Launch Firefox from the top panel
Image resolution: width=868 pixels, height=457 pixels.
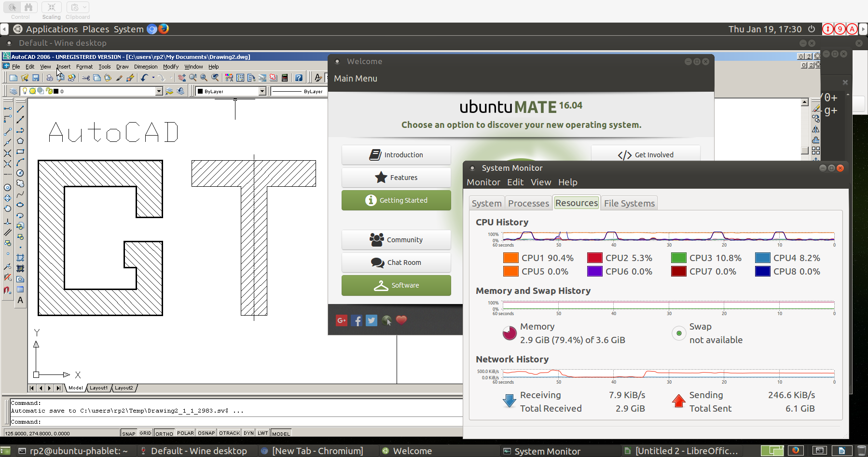(x=164, y=29)
